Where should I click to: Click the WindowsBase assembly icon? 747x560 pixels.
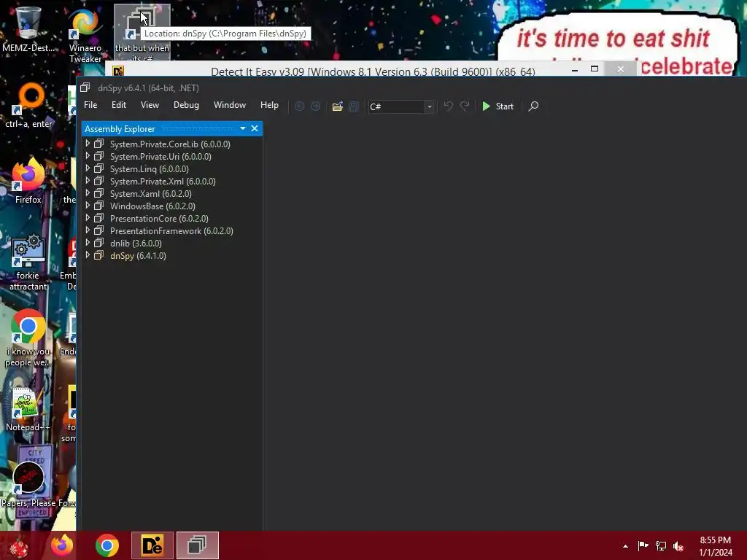pyautogui.click(x=99, y=206)
